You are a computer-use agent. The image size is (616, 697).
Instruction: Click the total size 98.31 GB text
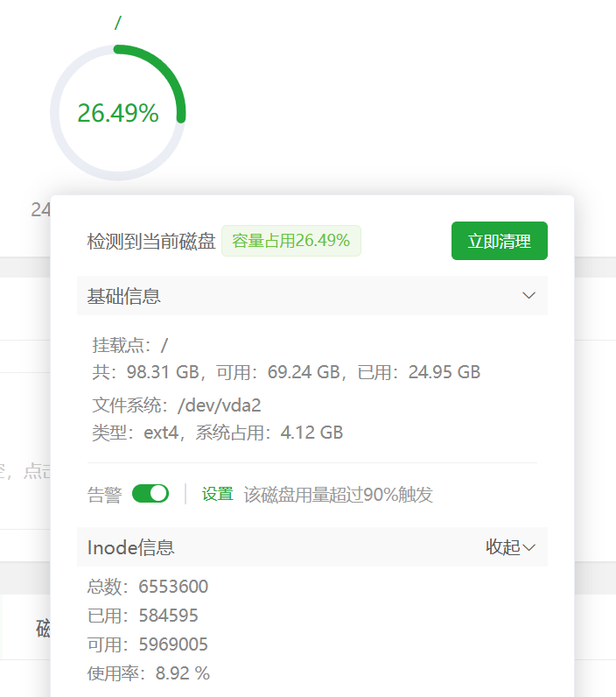(145, 372)
